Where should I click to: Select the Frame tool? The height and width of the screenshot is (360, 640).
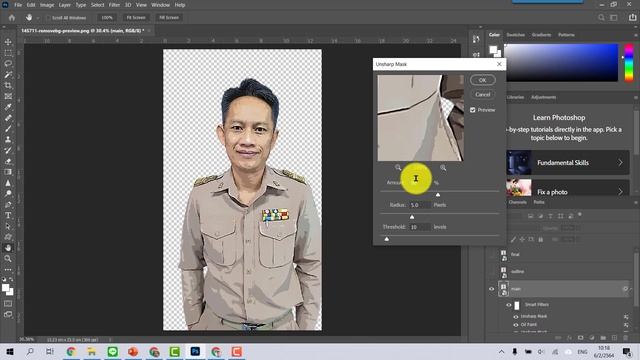8,96
